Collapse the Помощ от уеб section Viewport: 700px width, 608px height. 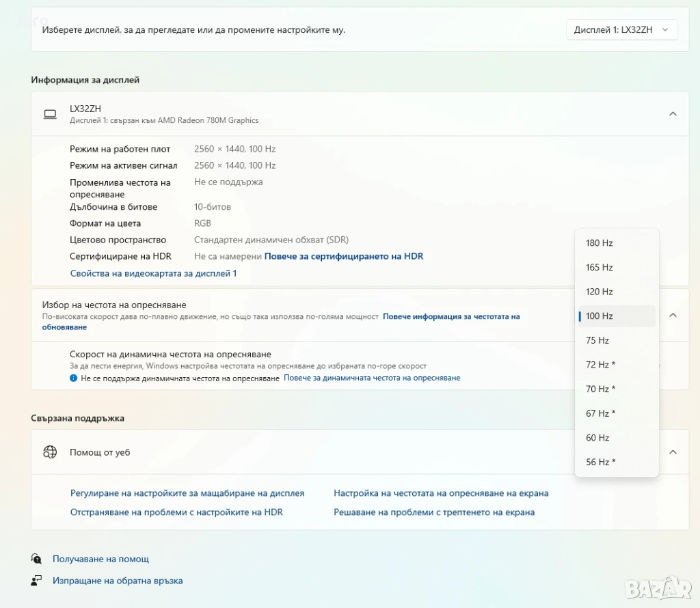(673, 452)
